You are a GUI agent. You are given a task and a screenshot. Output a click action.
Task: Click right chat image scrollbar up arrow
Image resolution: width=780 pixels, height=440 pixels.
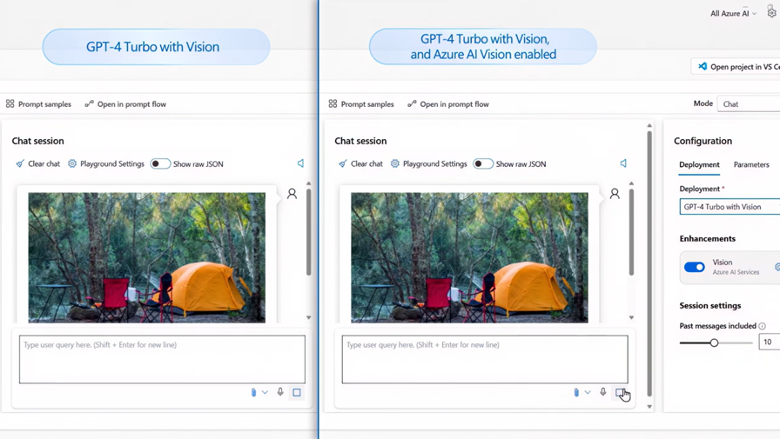632,183
